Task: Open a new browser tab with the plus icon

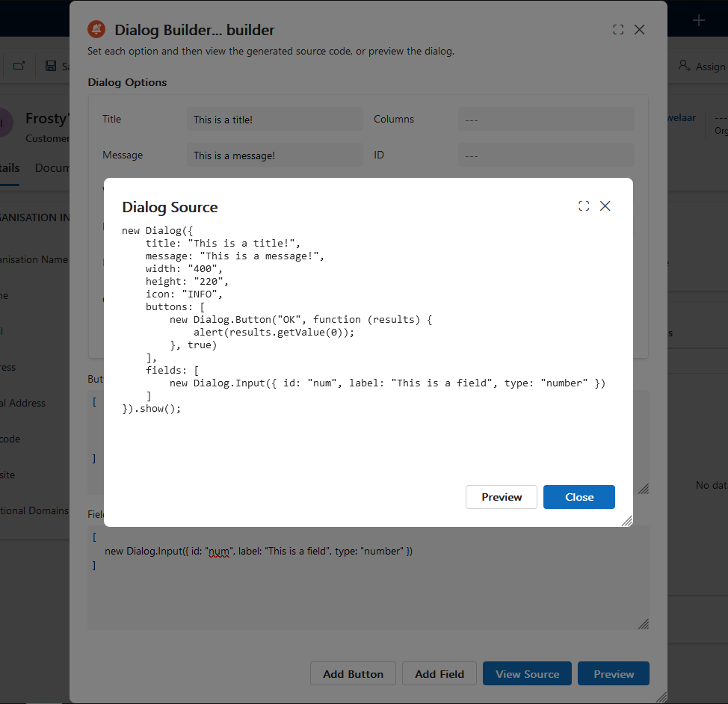Action: click(x=698, y=20)
